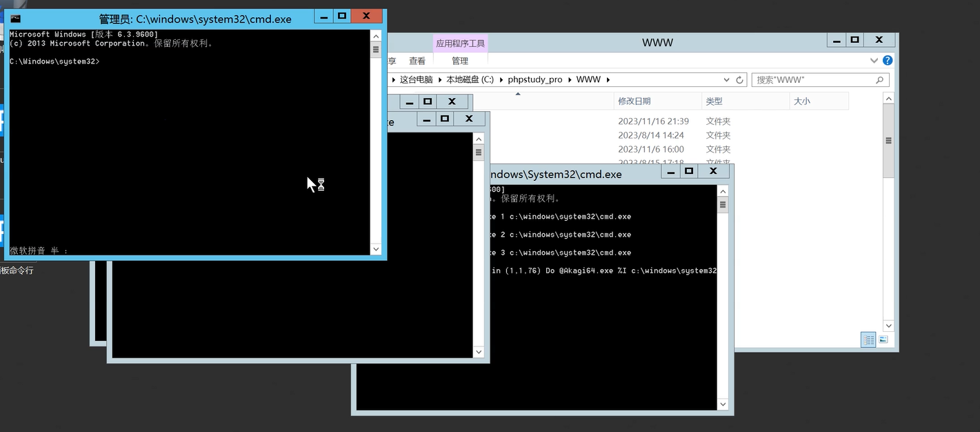Viewport: 980px width, 432px height.
Task: Sort files by 修改日期 column header
Action: coord(634,101)
